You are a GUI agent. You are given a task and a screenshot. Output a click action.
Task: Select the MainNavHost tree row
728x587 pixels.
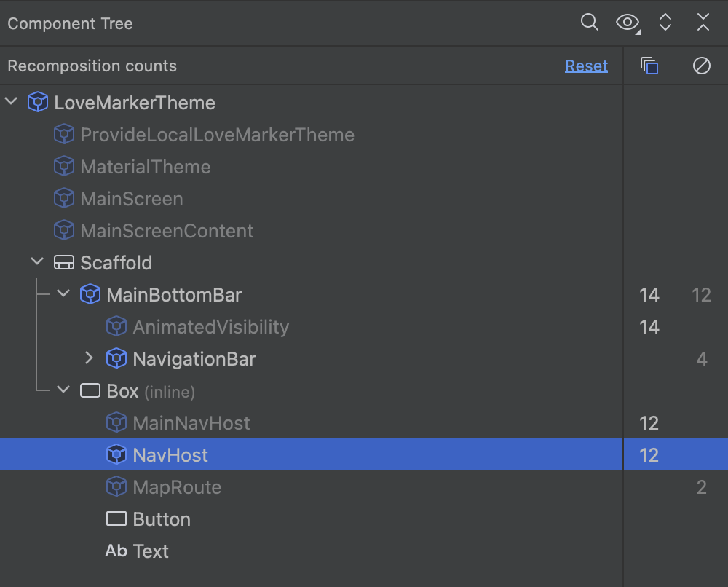(191, 423)
